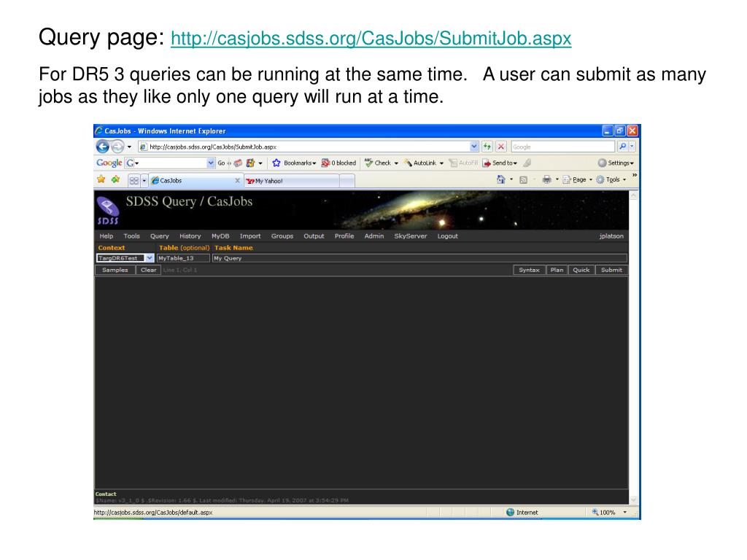Viewport: 747px width, 560px height.
Task: Open the recent pages dropdown beside Forward
Action: [x=129, y=147]
